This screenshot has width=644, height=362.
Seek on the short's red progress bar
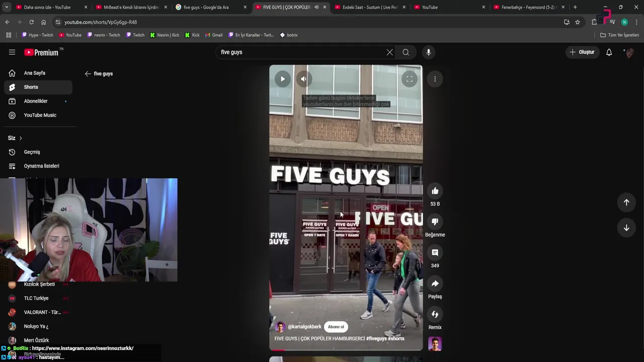click(346, 350)
